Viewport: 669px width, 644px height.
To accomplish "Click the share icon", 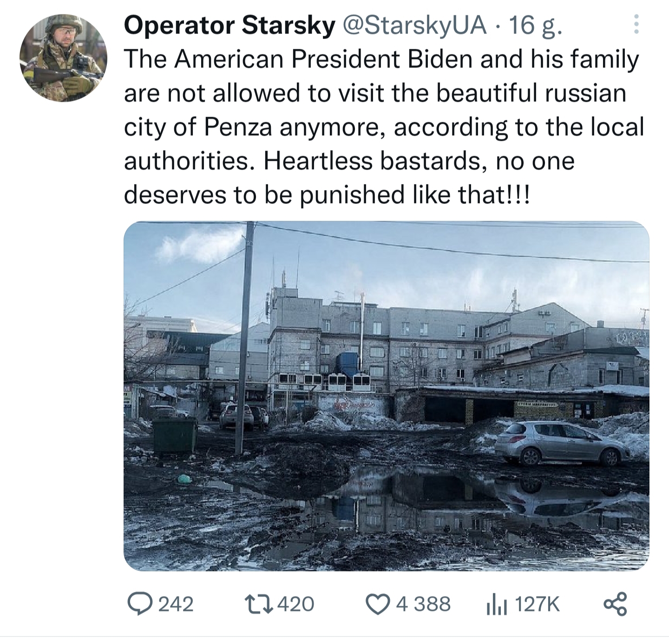I will (615, 604).
